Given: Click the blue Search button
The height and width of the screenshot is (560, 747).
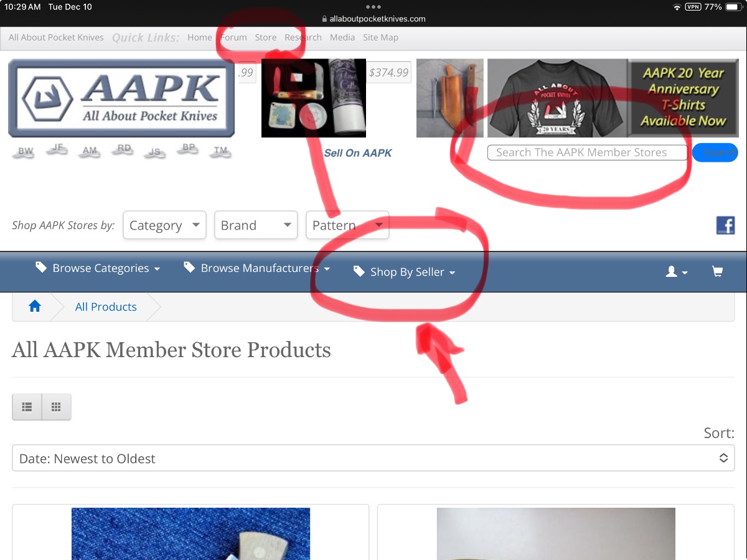Looking at the screenshot, I should [x=715, y=152].
